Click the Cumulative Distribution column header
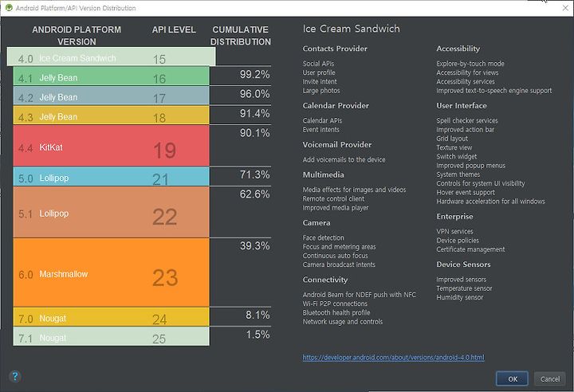 click(x=241, y=36)
